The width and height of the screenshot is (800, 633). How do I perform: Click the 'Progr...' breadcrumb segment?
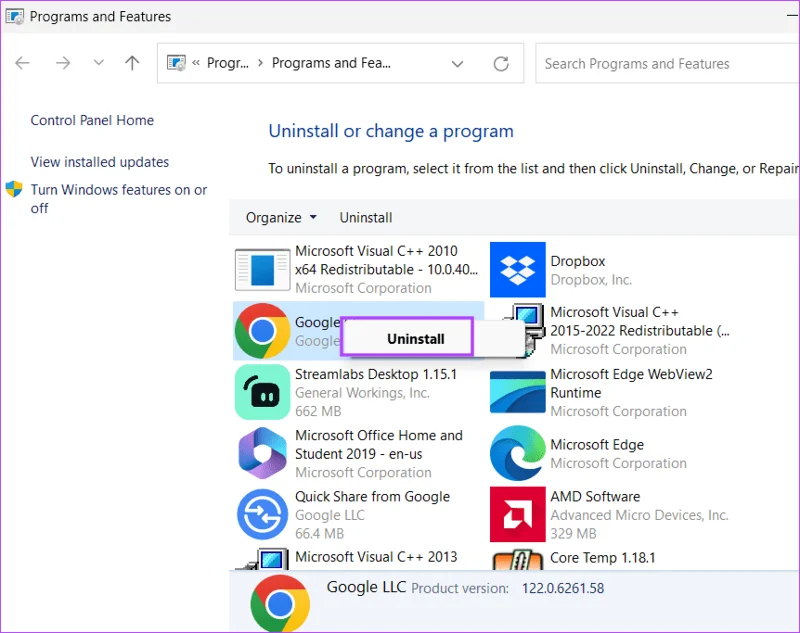(x=228, y=63)
